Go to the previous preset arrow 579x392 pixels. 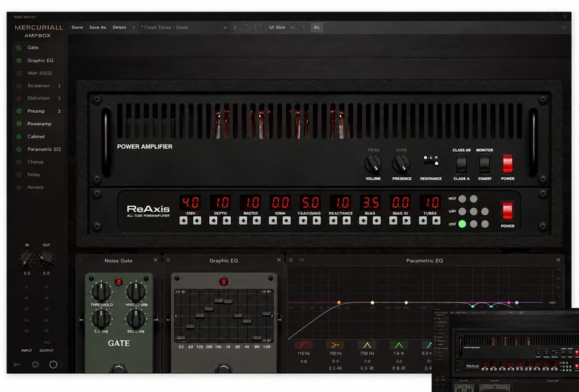[134, 27]
